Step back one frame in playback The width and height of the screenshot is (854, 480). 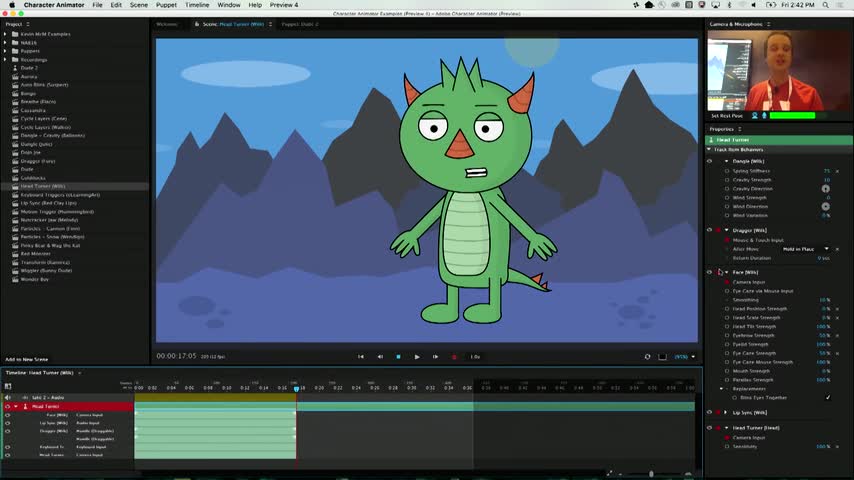pyautogui.click(x=380, y=357)
